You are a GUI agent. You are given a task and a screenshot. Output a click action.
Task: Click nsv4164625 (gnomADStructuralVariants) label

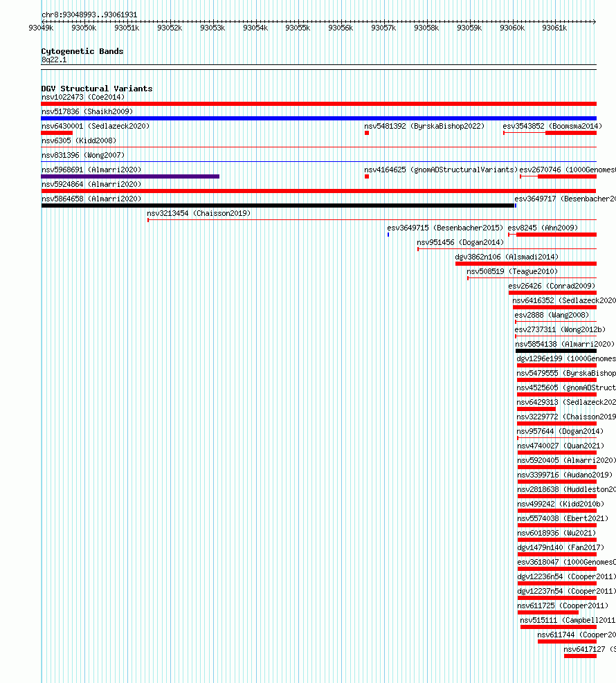click(x=441, y=170)
